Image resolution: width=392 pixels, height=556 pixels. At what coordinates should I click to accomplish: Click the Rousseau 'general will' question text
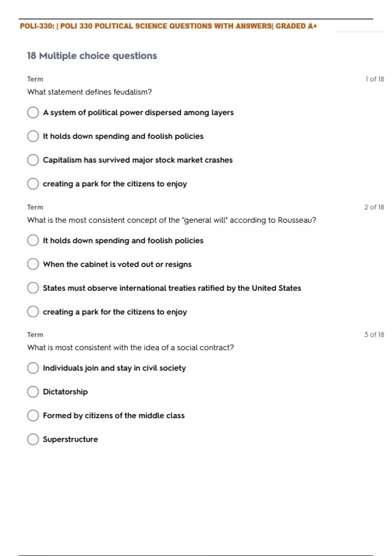(171, 220)
